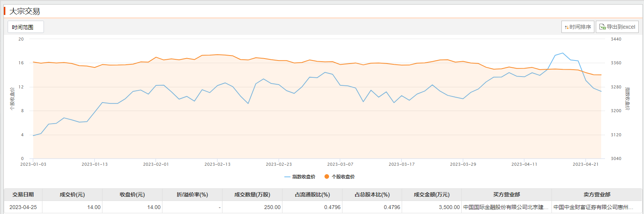Click the 买方营业部 column header

pos(506,194)
